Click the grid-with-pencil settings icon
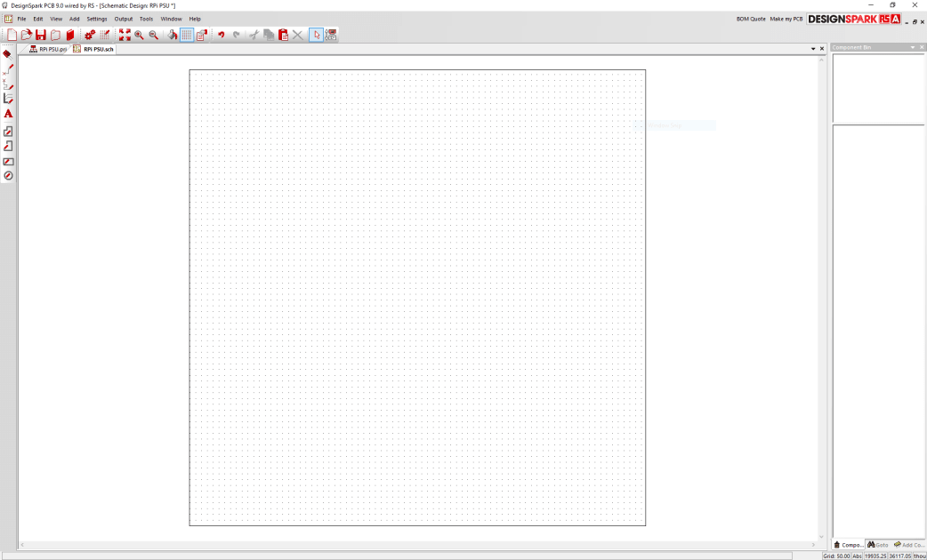This screenshot has width=927, height=560. coord(105,35)
